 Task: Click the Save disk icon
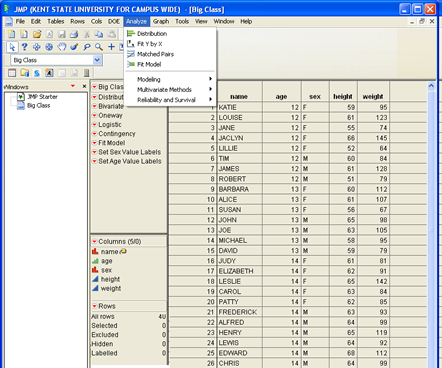62,34
